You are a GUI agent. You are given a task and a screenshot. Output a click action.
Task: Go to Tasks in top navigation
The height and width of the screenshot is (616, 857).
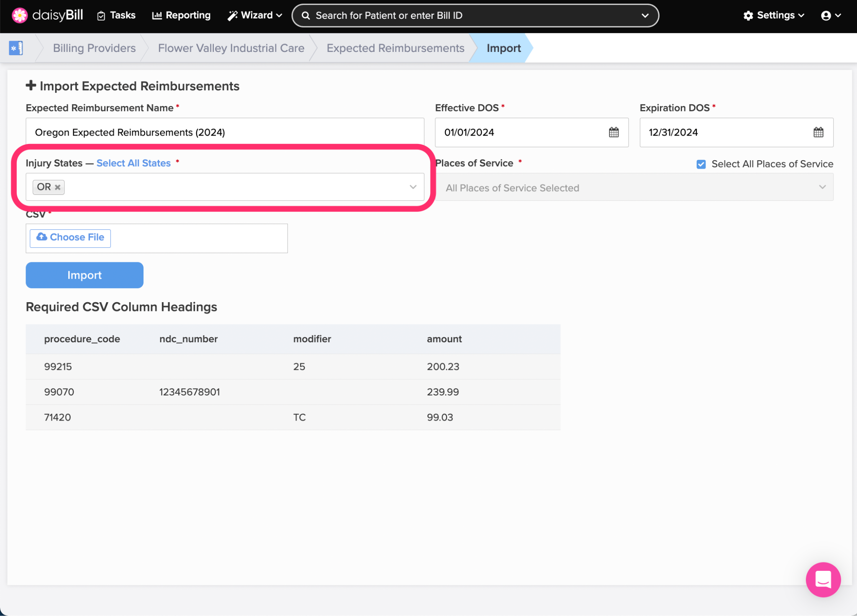pyautogui.click(x=116, y=15)
